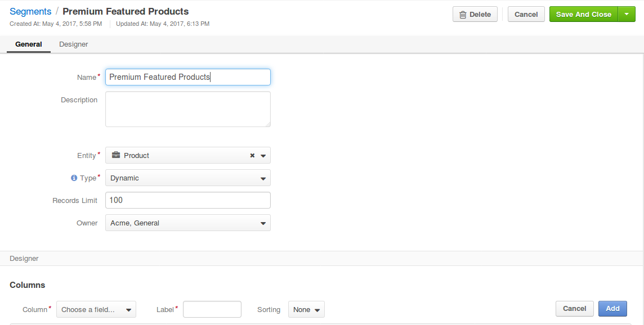This screenshot has height=325, width=644.
Task: Click the Records Limit field
Action: click(x=187, y=200)
